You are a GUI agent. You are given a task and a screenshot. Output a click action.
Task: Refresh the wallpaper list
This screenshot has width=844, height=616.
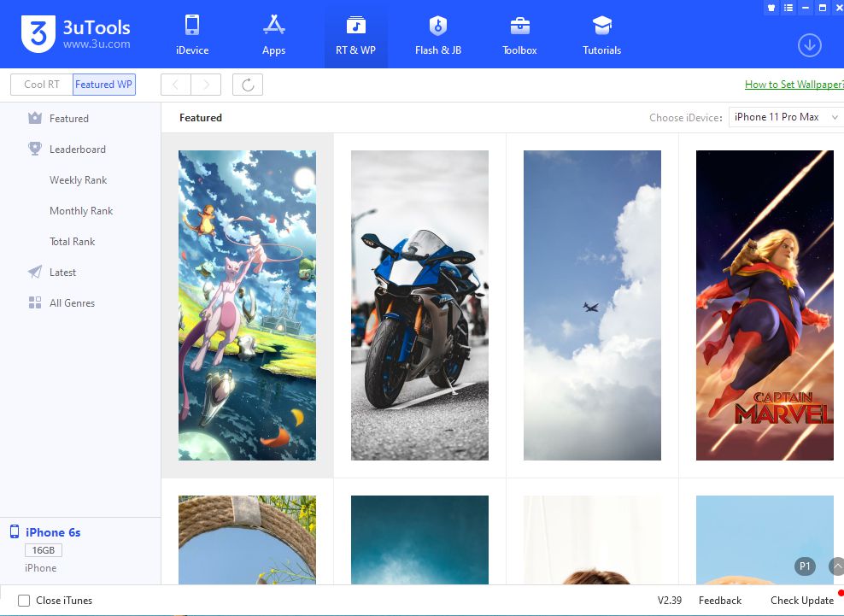[x=248, y=85]
